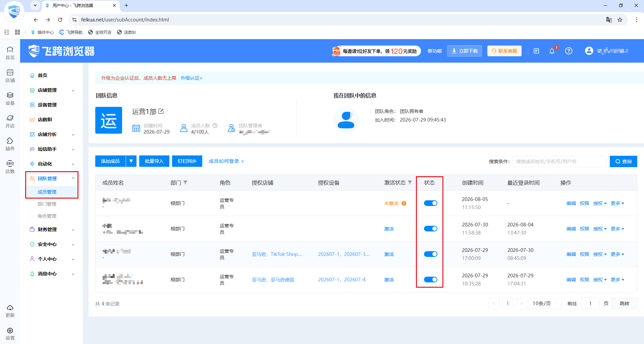Open the 设备 icon in left rail
Viewport: 644px width, 344px height.
tap(10, 98)
